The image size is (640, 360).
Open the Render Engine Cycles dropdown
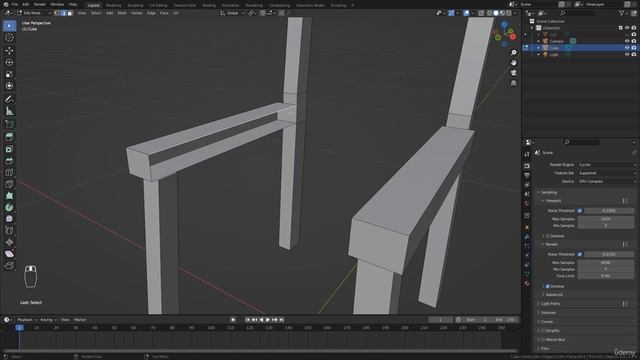607,164
